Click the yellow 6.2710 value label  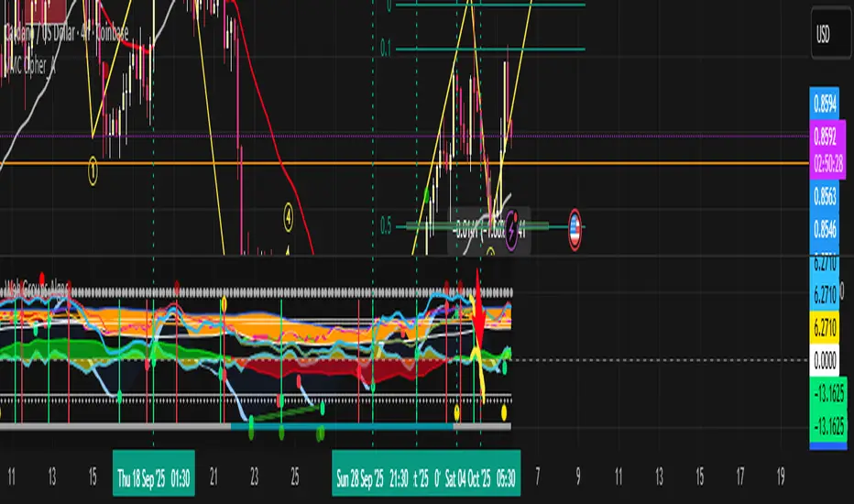coord(825,328)
